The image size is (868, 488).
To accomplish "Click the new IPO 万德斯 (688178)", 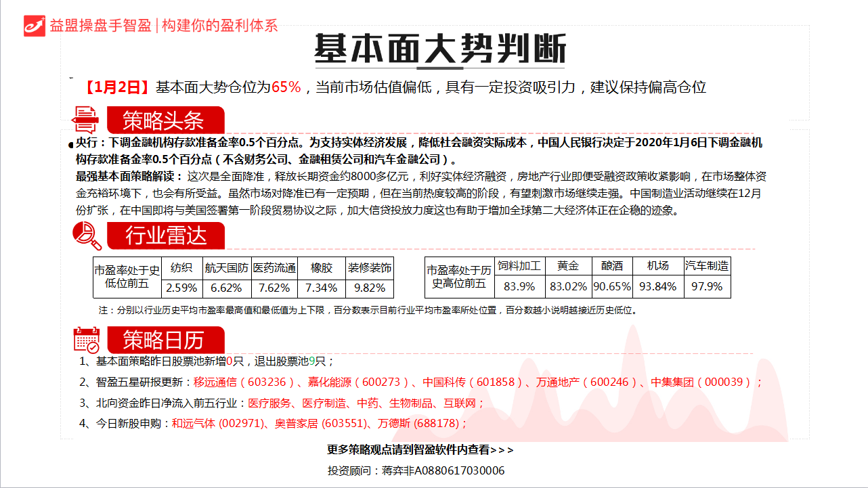I will pyautogui.click(x=420, y=424).
